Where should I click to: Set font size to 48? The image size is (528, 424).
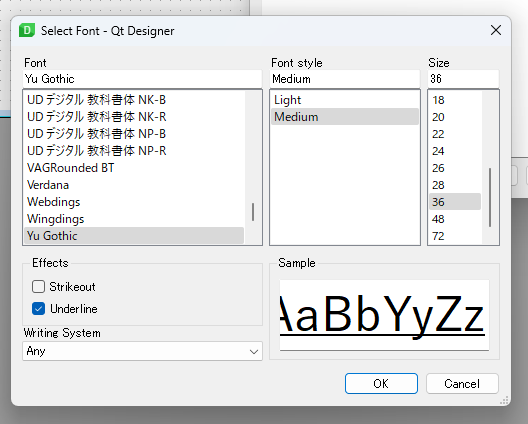point(455,219)
